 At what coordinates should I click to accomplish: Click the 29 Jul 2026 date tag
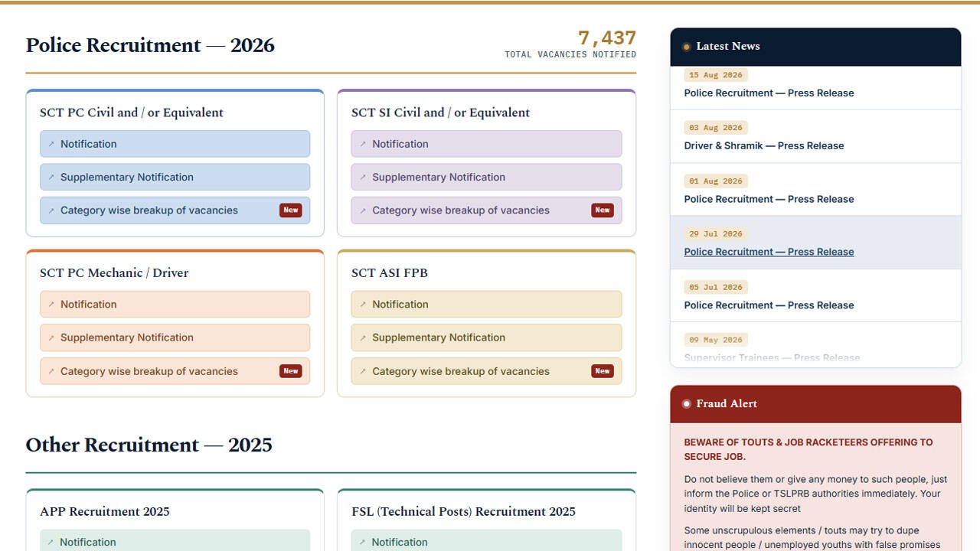click(716, 234)
